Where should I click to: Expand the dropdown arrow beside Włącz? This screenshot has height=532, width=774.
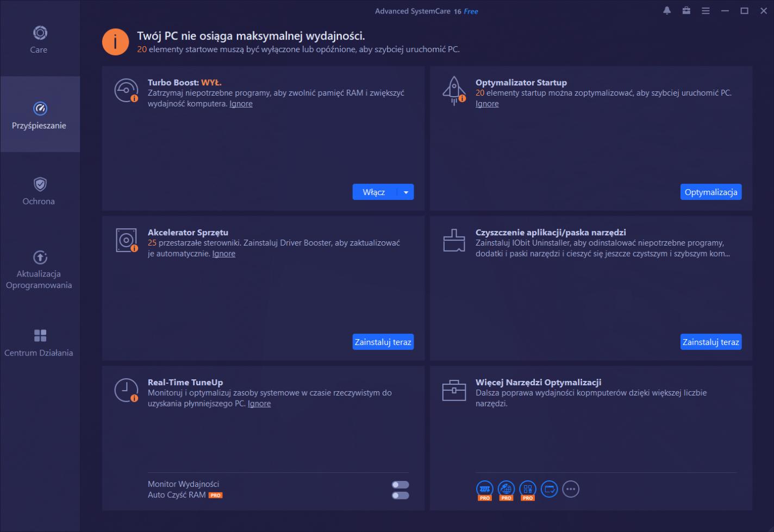coord(406,192)
